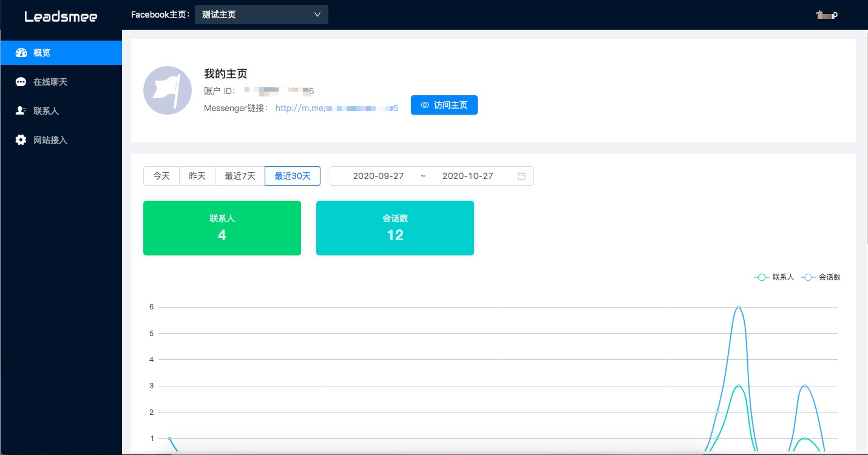This screenshot has height=455, width=868.
Task: Open the user account menu top right
Action: [x=827, y=15]
